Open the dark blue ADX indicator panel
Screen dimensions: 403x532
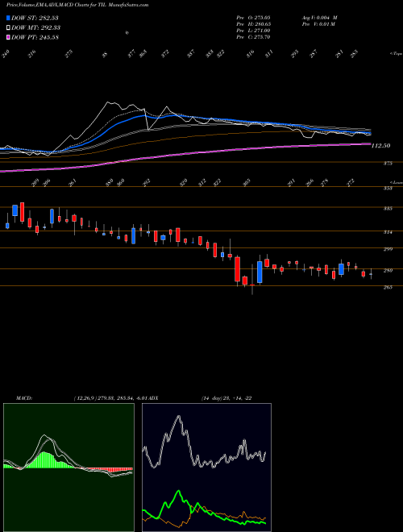[206, 468]
